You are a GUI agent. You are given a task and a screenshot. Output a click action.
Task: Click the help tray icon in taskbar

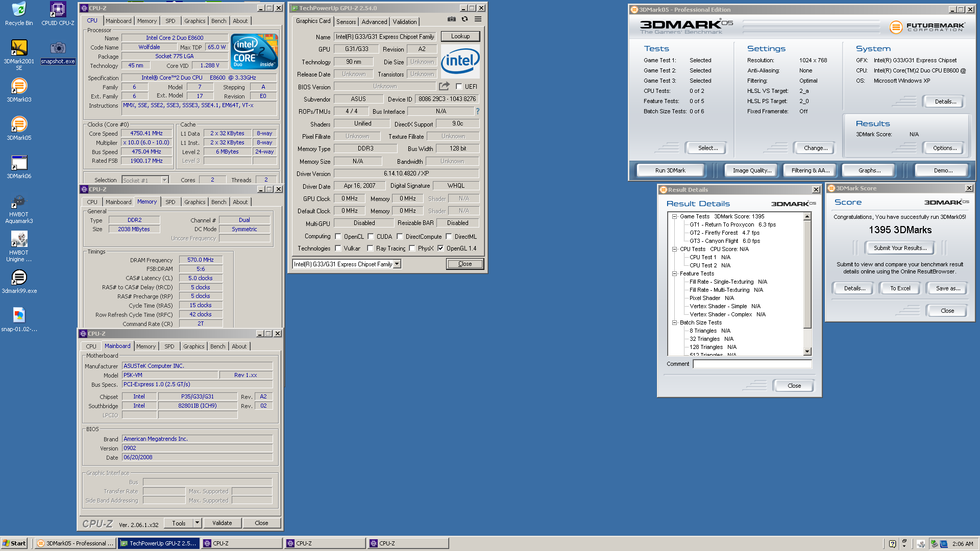[892, 544]
